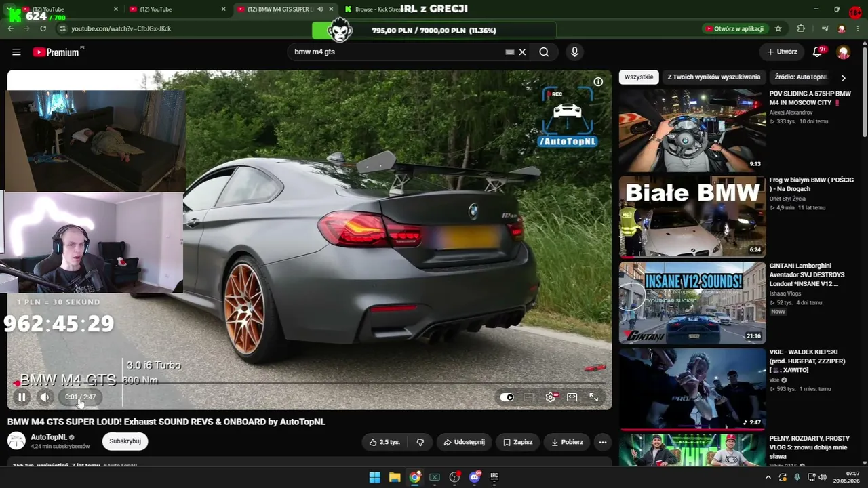Image resolution: width=868 pixels, height=488 pixels.
Task: Open Discord from taskbar
Action: (x=475, y=477)
